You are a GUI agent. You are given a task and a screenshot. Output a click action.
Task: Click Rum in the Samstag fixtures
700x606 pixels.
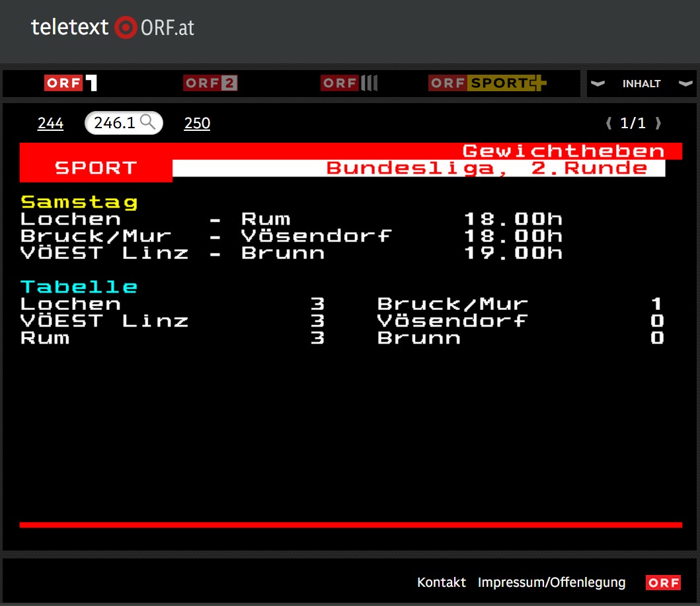coord(266,219)
